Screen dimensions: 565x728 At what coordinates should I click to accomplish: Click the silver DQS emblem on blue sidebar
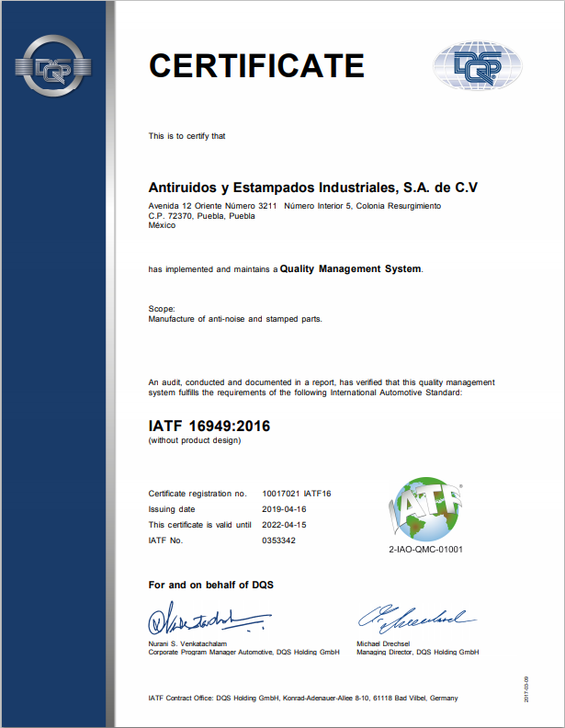[x=53, y=66]
